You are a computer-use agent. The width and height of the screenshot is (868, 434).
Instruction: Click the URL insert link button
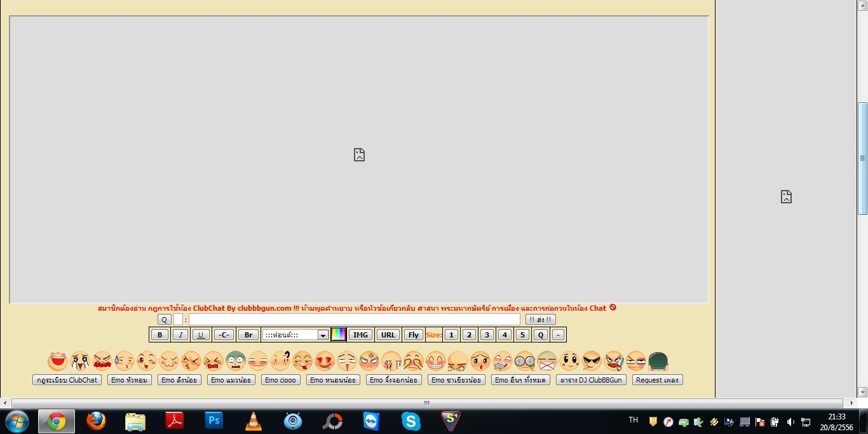[388, 335]
